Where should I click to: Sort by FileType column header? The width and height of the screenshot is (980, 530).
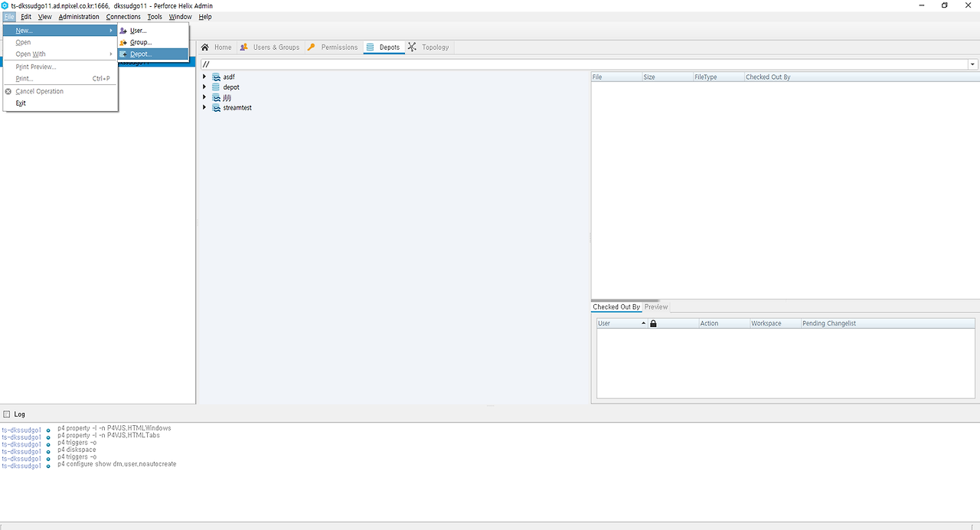click(718, 77)
